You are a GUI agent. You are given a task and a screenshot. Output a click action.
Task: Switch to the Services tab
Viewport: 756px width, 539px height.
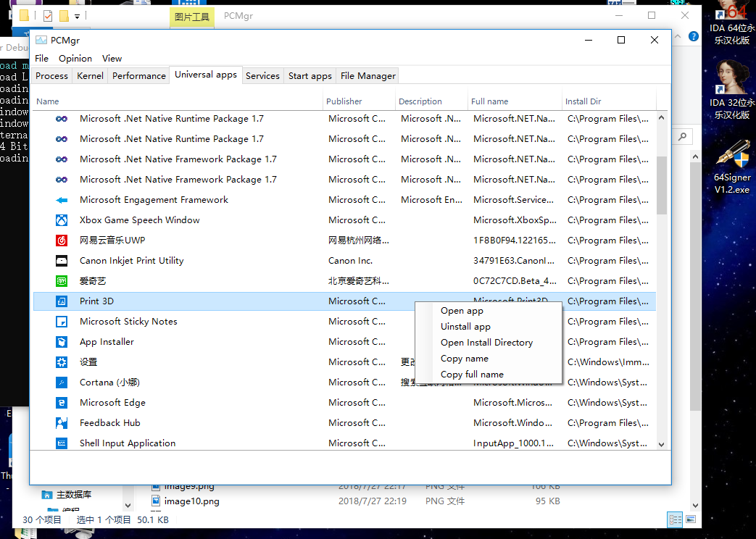click(262, 75)
